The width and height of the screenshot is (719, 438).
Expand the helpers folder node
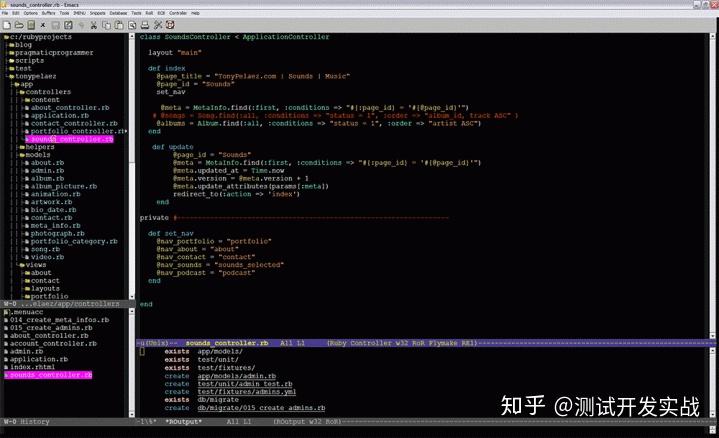coord(22,147)
